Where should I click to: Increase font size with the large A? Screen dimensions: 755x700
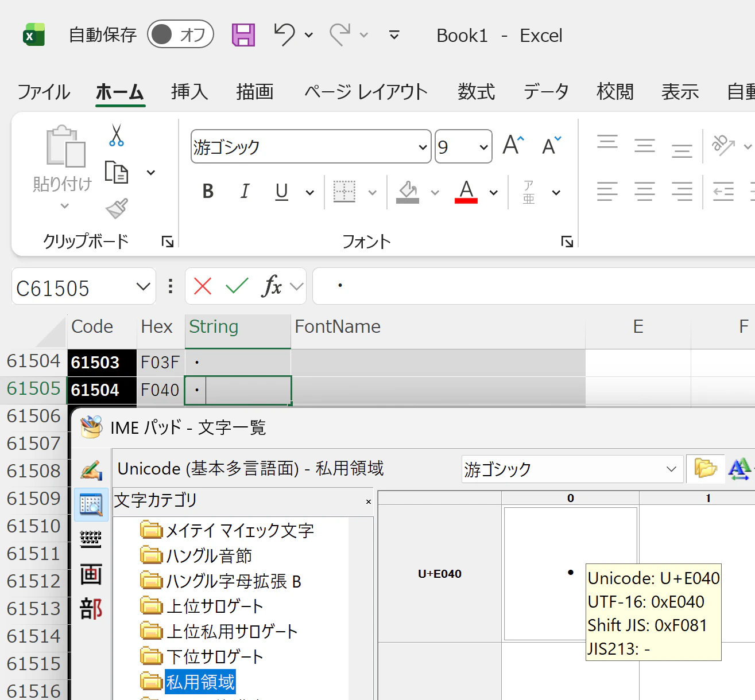[x=513, y=145]
